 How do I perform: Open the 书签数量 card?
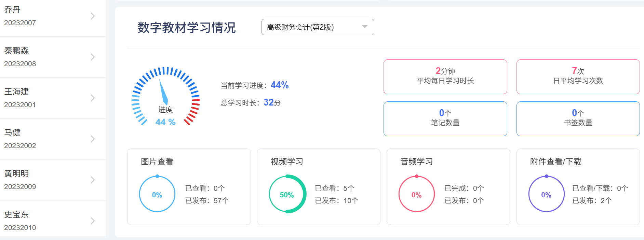point(578,119)
